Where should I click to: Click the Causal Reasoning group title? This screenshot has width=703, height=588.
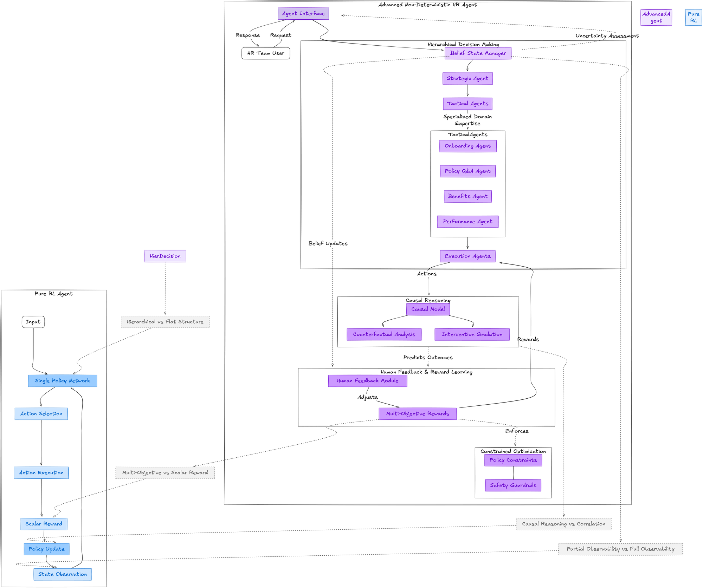(428, 300)
